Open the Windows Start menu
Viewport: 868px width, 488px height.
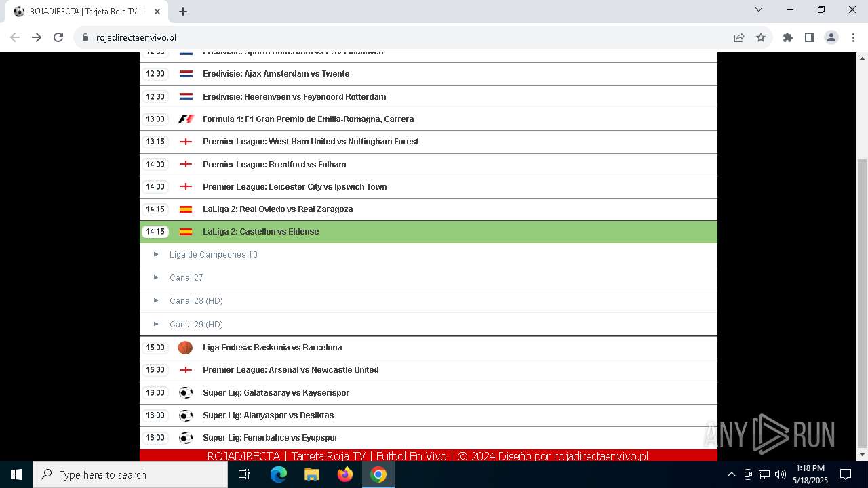16,474
